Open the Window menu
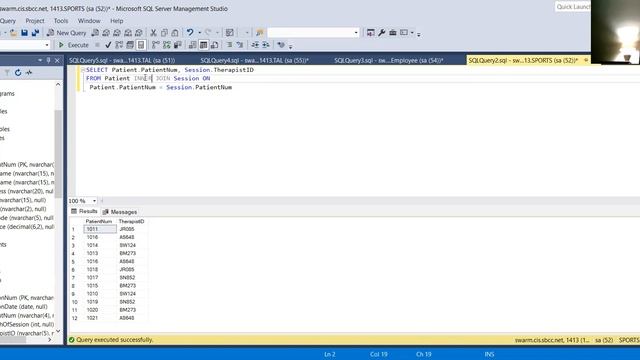Image resolution: width=640 pixels, height=360 pixels. pos(89,20)
